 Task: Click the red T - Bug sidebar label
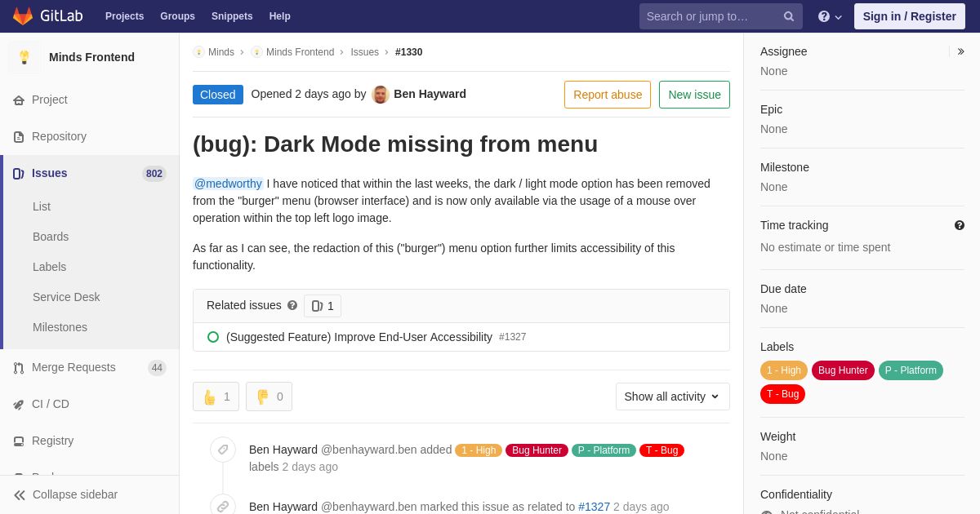(782, 394)
